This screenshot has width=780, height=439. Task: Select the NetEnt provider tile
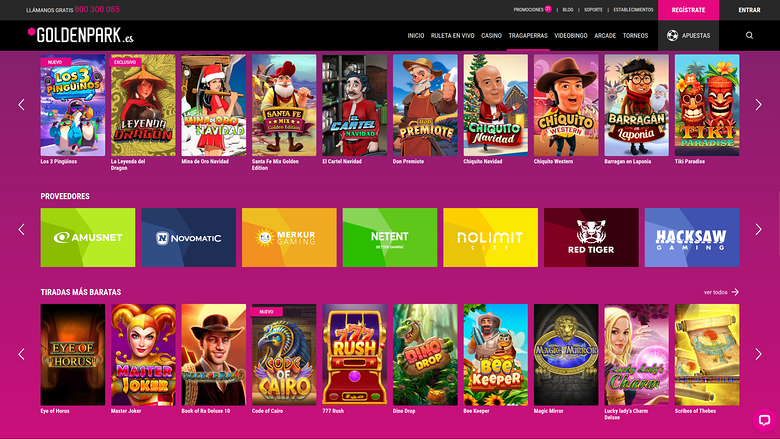pos(389,238)
